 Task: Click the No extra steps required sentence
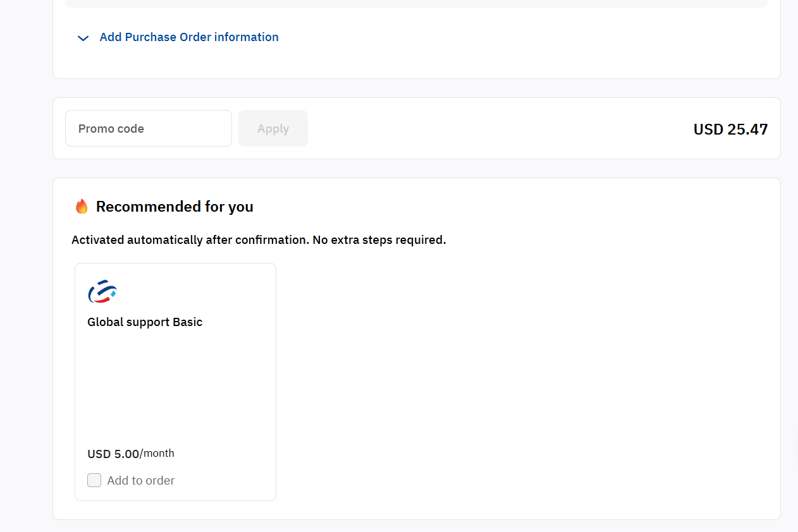coord(371,240)
